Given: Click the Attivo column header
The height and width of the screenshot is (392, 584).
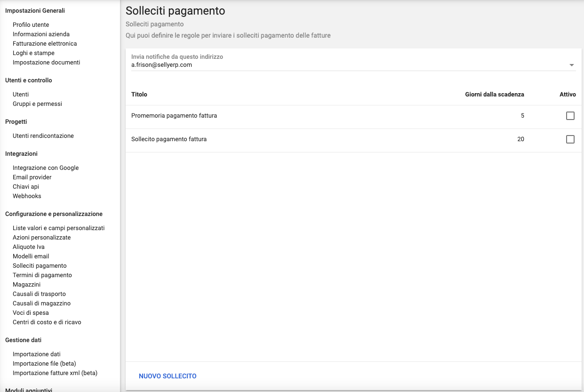Looking at the screenshot, I should pyautogui.click(x=568, y=94).
